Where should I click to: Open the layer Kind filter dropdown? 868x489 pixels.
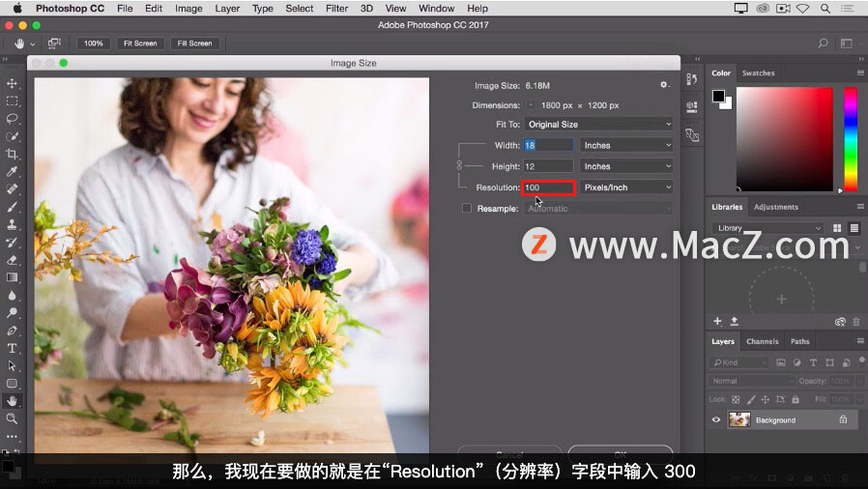coord(738,362)
